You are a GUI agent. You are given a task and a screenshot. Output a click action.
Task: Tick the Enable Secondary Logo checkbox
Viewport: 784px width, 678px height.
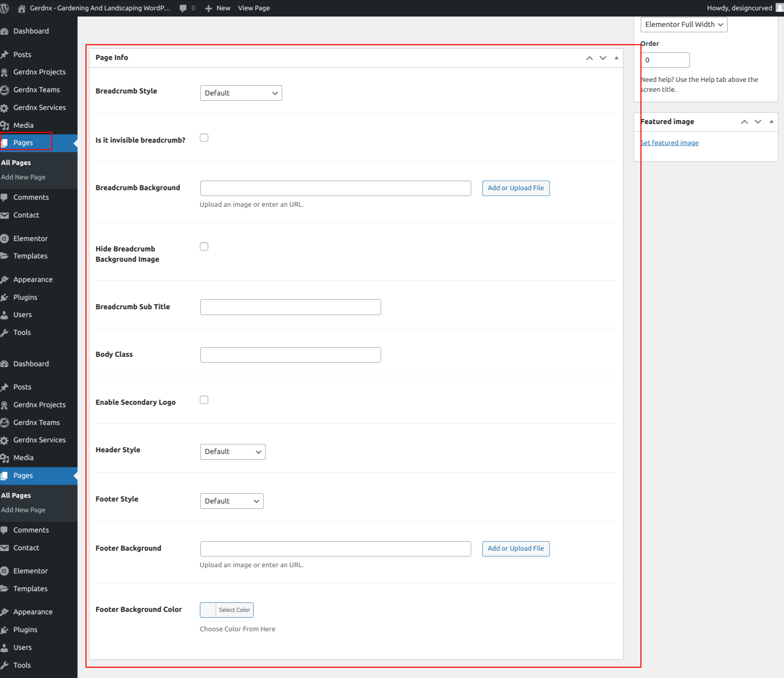(204, 400)
